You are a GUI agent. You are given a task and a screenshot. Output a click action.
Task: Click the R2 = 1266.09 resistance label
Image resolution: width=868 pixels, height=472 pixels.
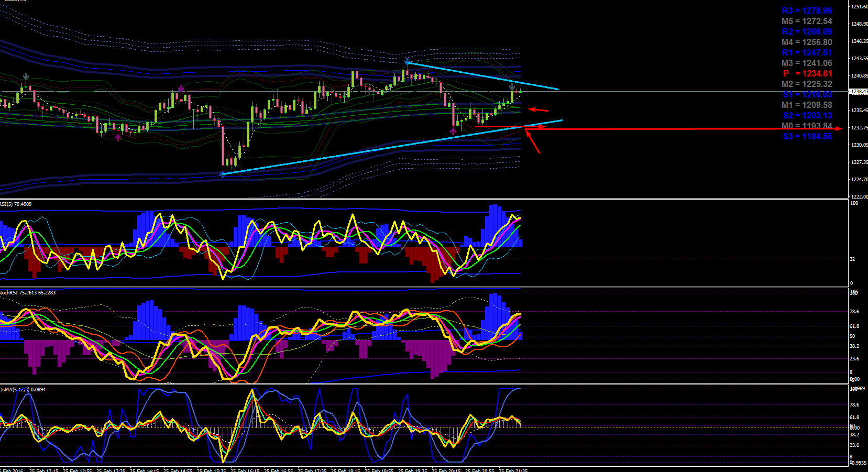click(x=807, y=31)
